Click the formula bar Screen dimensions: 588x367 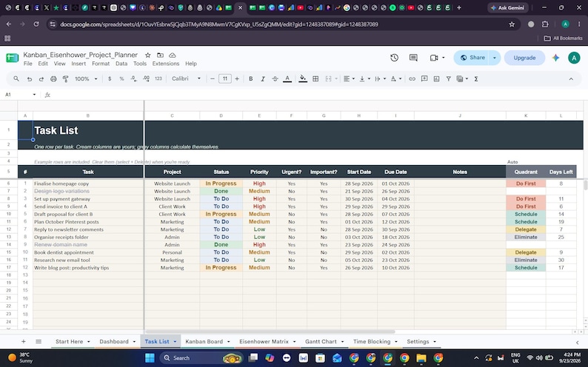[318, 95]
